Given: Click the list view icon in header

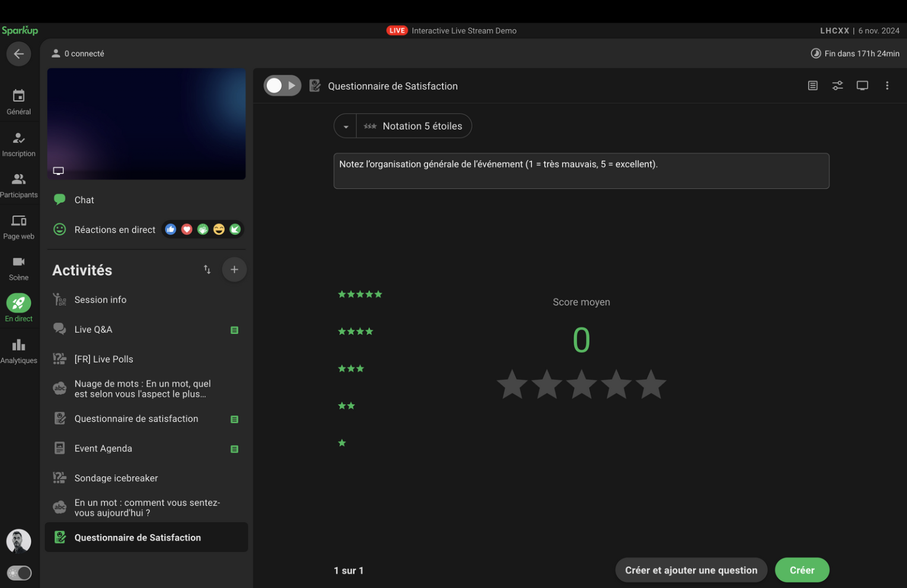Looking at the screenshot, I should coord(813,86).
